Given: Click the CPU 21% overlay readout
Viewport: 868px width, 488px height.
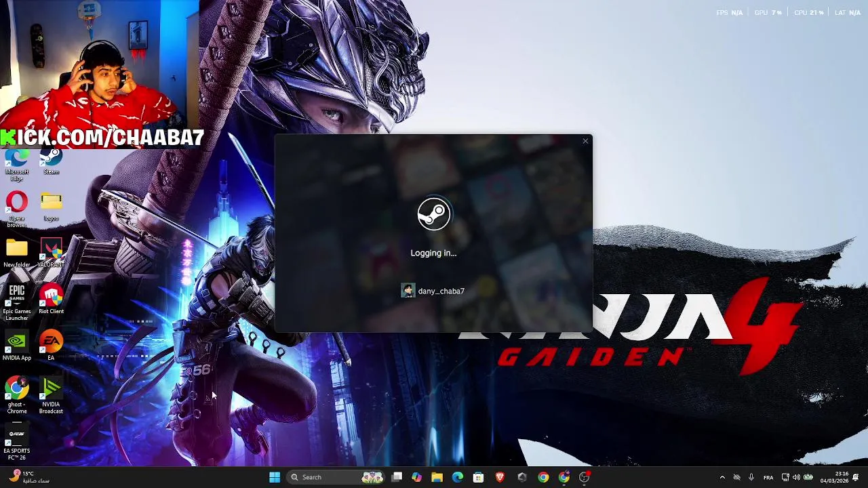Looking at the screenshot, I should point(809,13).
